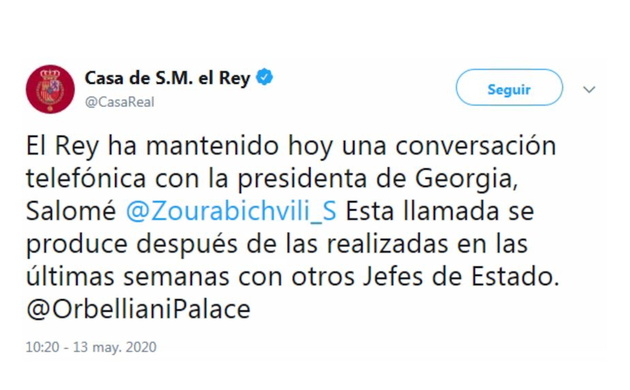Image resolution: width=630 pixels, height=390 pixels.
Task: Click the word "presidenta" in the tweet
Action: (x=302, y=179)
